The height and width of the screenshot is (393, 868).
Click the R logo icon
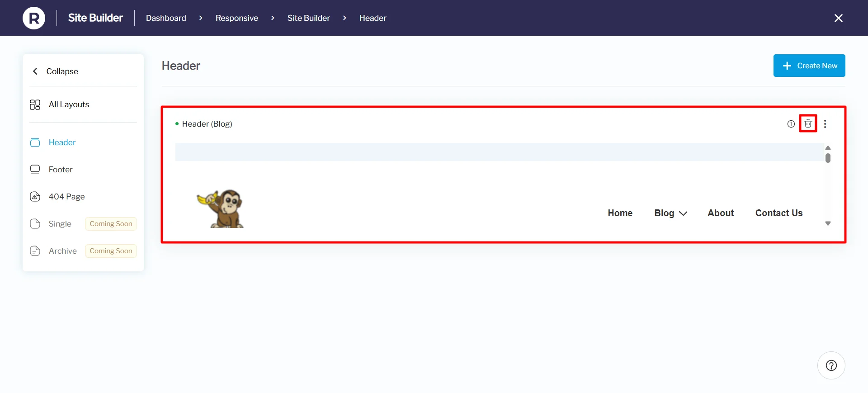[x=34, y=18]
